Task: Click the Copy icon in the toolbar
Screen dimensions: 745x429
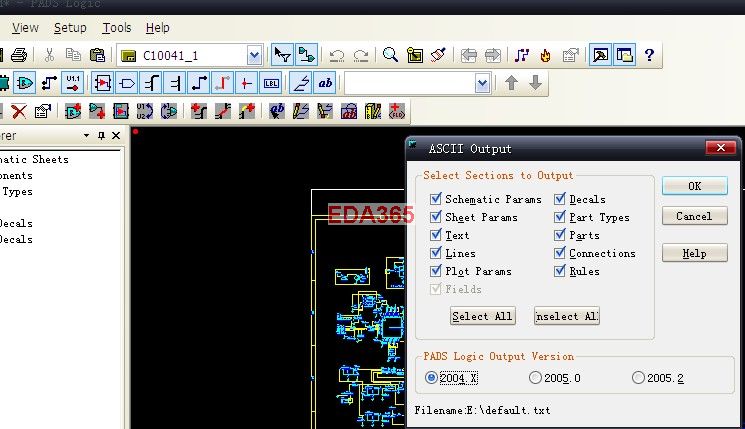Action: (73, 55)
